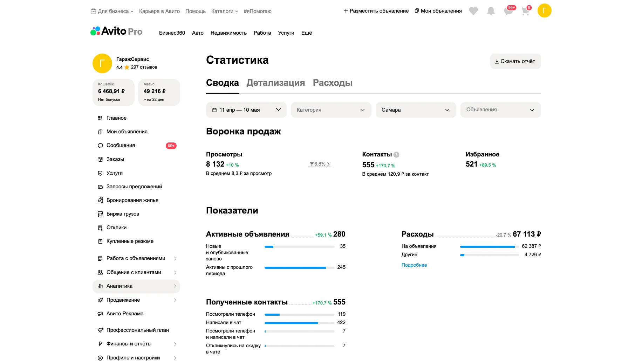Click Написали в чат progress bar

[x=299, y=323]
